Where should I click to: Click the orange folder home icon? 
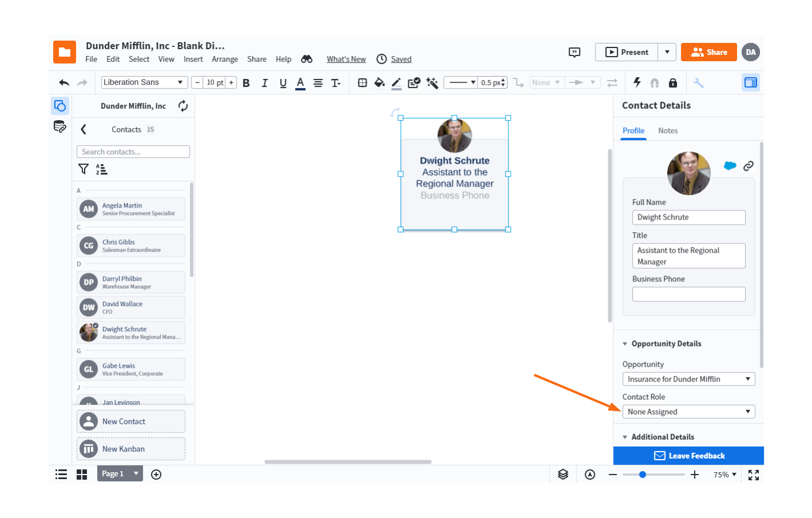pos(65,52)
